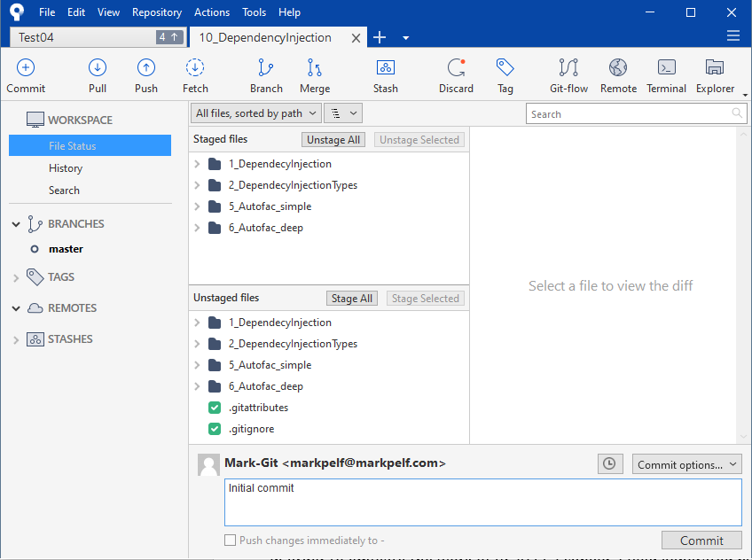Collapse the BRANCHES section
Screen dimensions: 752x560
[x=16, y=224]
